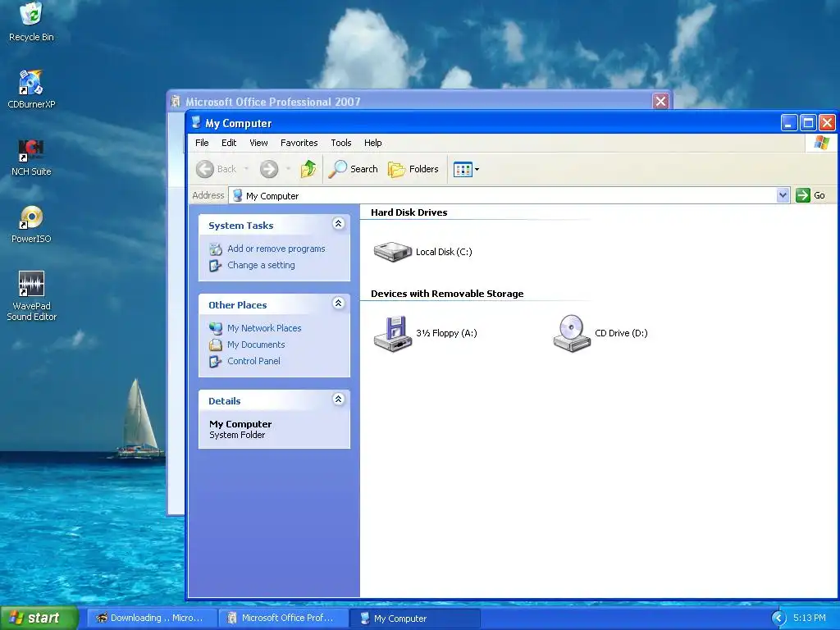This screenshot has height=630, width=840.
Task: Open the Edit menu
Action: tap(229, 143)
